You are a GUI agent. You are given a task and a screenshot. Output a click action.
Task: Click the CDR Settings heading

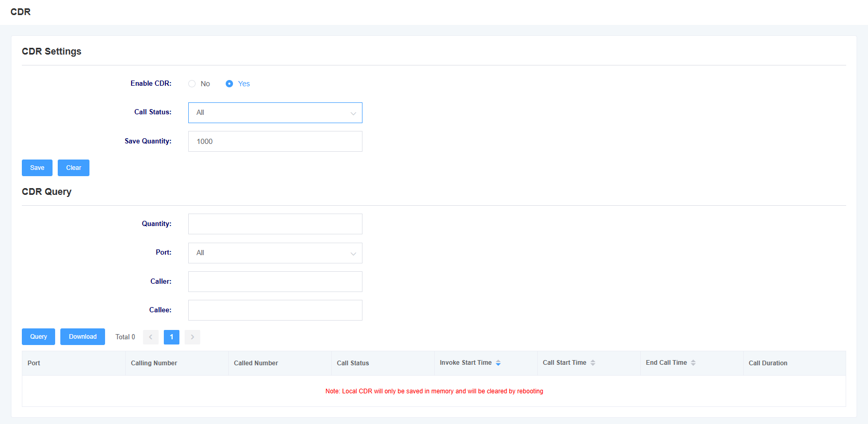51,51
